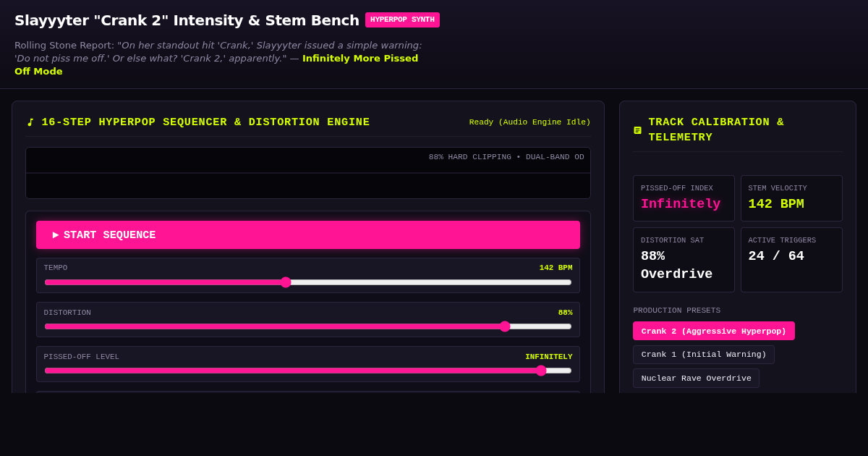Click the Track Calibration telemetry icon
Image resolution: width=868 pixels, height=456 pixels.
(x=637, y=130)
